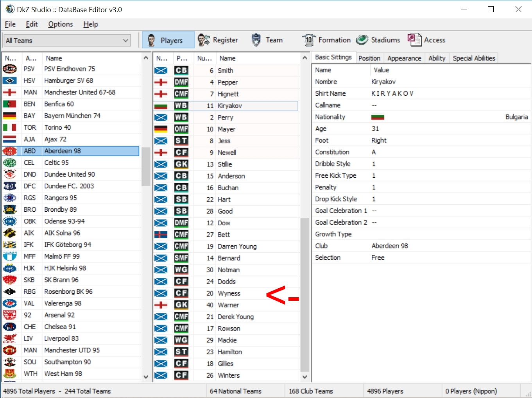The image size is (532, 398).
Task: Click the PSV Eindhoven 75 club badge icon
Action: [10, 69]
